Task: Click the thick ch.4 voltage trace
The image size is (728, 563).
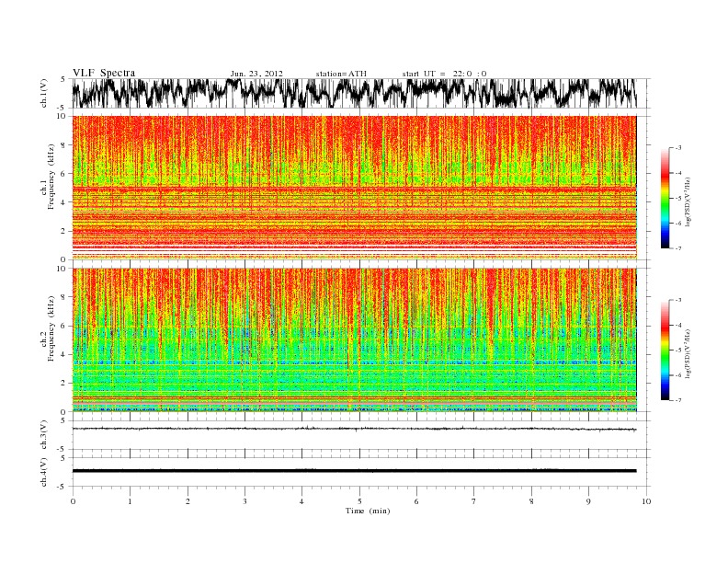Action: 354,471
